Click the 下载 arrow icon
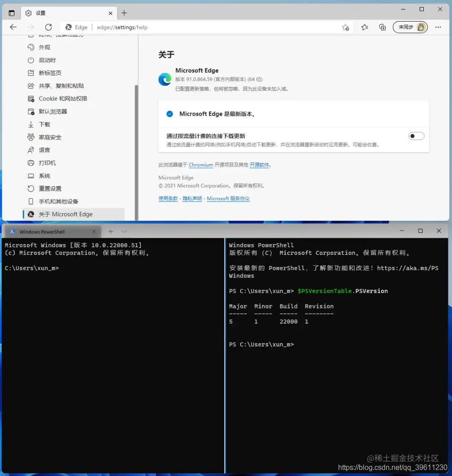The height and width of the screenshot is (476, 452). click(x=30, y=124)
